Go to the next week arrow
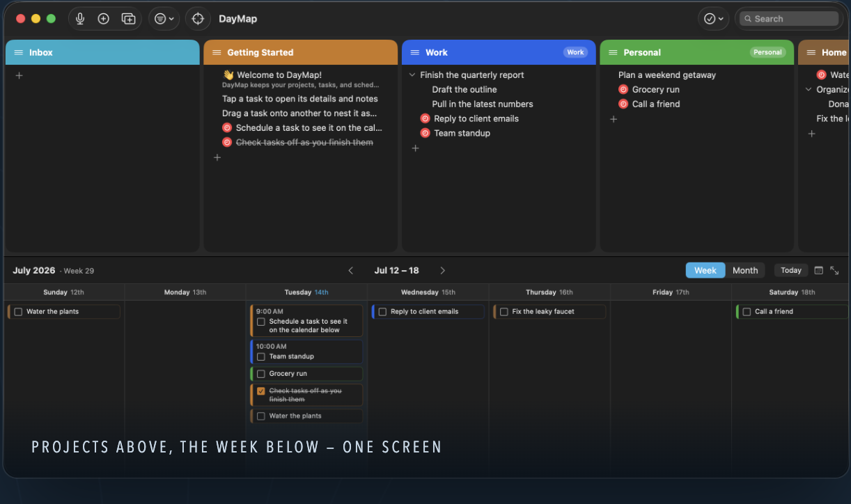Screen dimensions: 851x504 coord(442,270)
